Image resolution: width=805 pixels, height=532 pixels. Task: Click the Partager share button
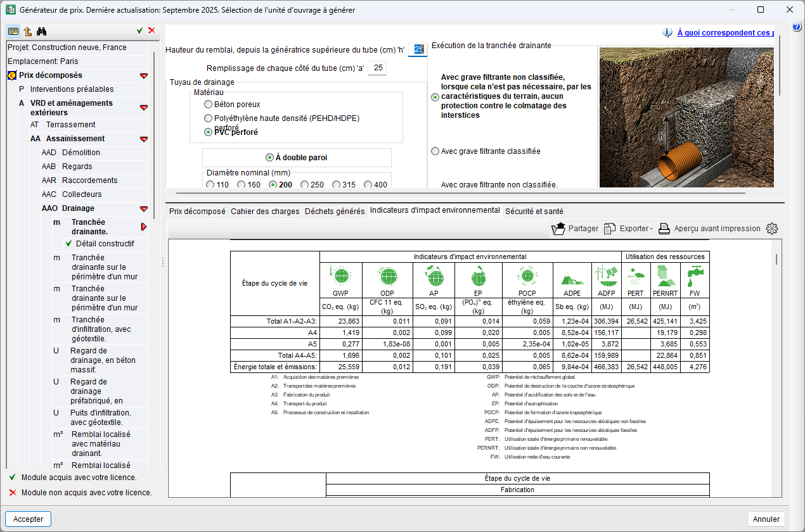click(x=575, y=229)
